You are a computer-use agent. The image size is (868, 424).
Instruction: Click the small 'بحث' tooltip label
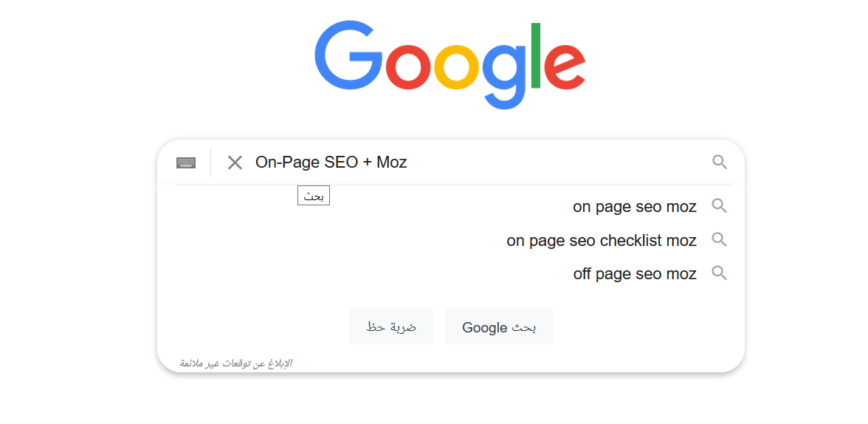[x=314, y=196]
